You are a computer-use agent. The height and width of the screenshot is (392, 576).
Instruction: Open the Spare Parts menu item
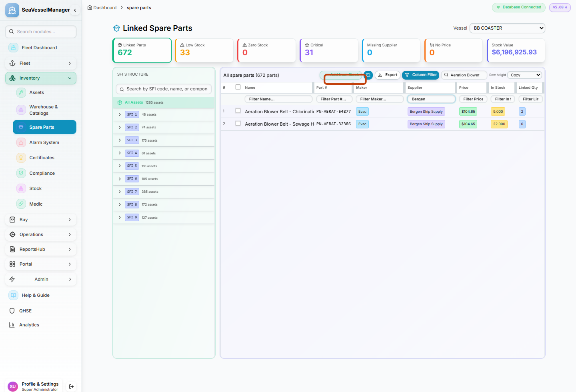coord(44,127)
